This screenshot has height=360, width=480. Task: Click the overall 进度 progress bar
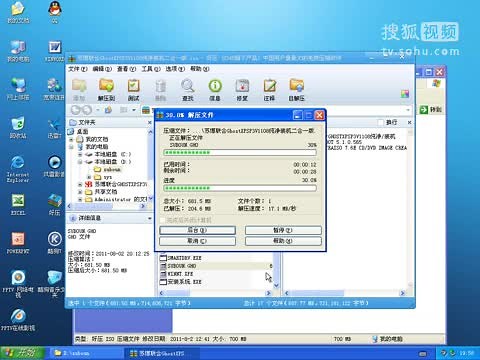point(240,188)
